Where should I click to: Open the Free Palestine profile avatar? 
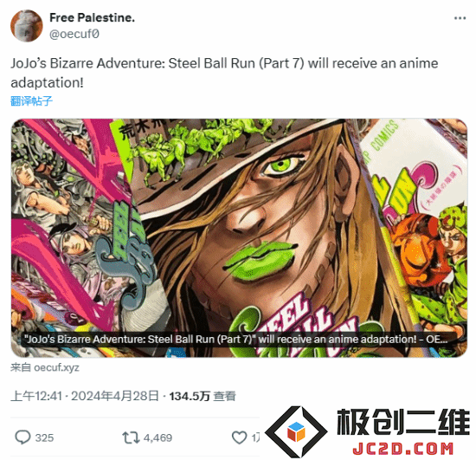pos(27,25)
